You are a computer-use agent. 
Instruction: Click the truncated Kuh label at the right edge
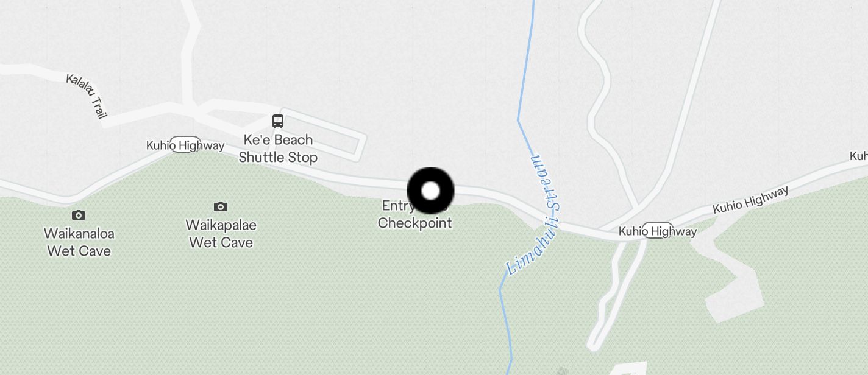(858, 156)
